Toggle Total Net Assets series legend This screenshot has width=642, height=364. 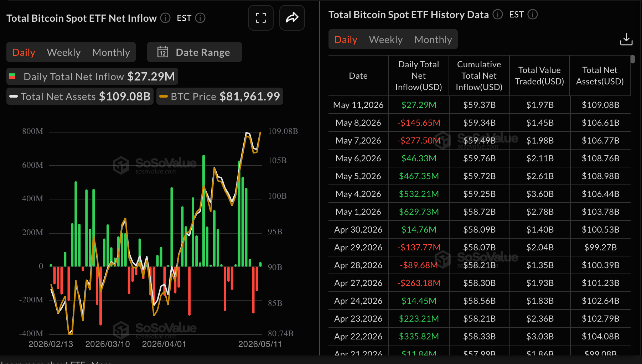tap(80, 96)
